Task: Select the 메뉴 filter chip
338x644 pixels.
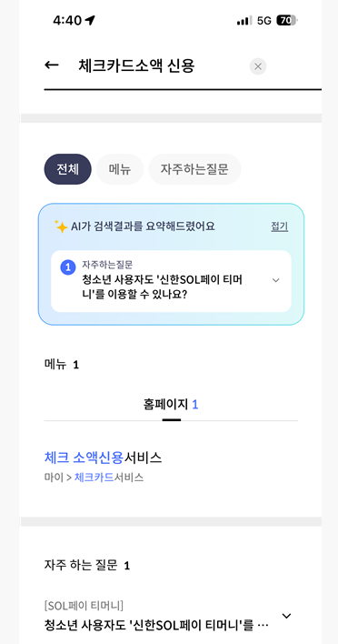Action: (120, 169)
